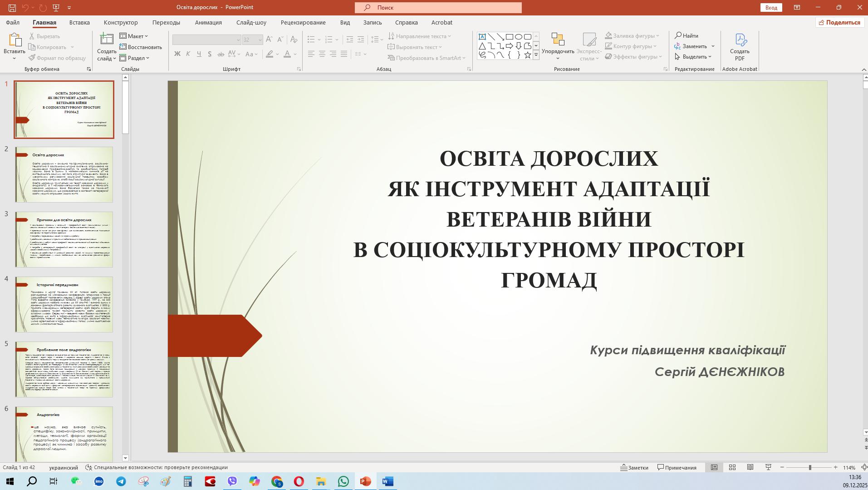Click the Share button
The height and width of the screenshot is (490, 868).
[839, 22]
